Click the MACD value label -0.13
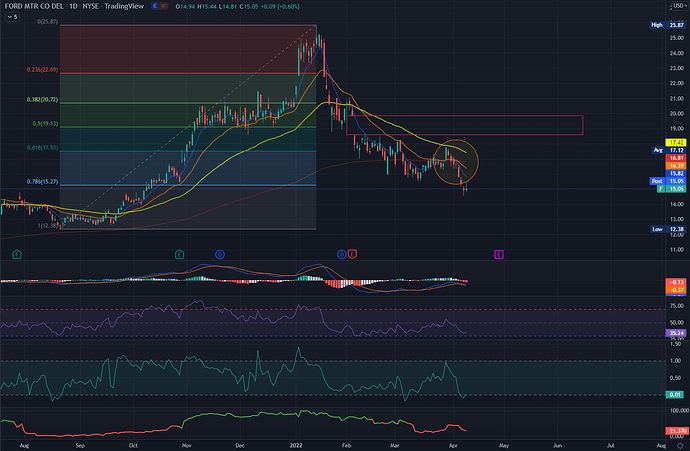 [x=676, y=282]
